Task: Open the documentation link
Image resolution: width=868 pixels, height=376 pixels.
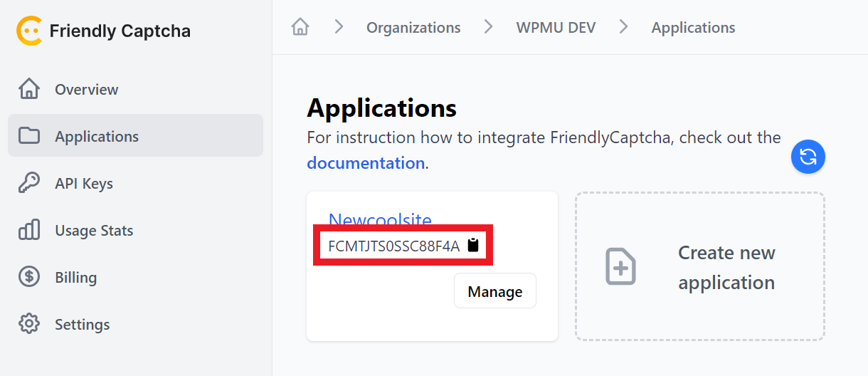Action: [x=366, y=163]
